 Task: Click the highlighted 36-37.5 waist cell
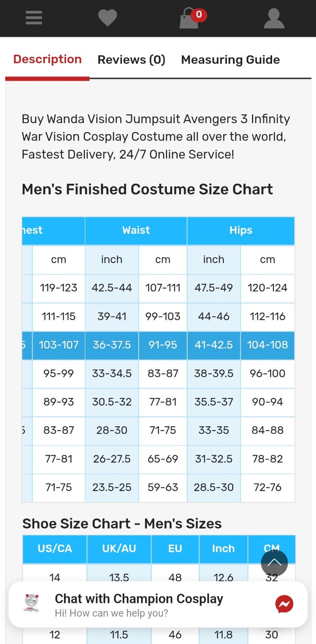(112, 345)
